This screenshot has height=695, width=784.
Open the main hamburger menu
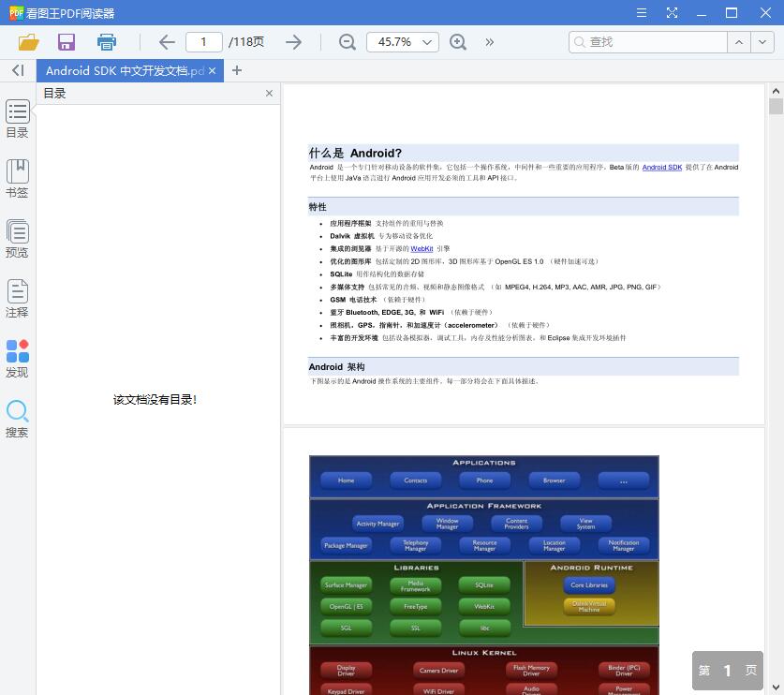[641, 13]
